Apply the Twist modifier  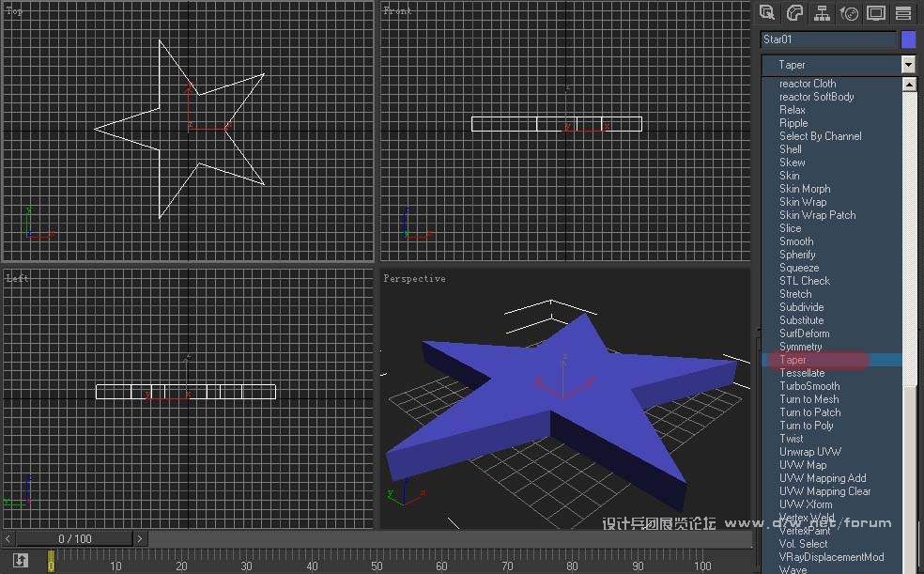pos(791,439)
